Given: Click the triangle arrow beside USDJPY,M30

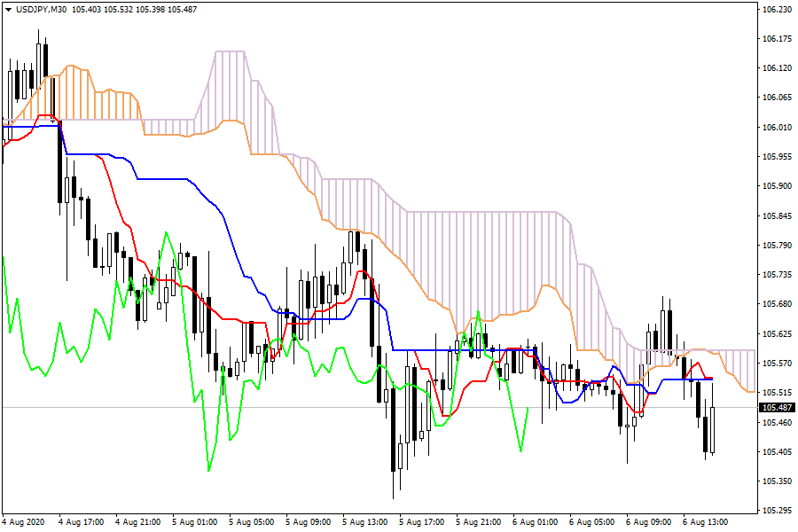Looking at the screenshot, I should (x=8, y=9).
